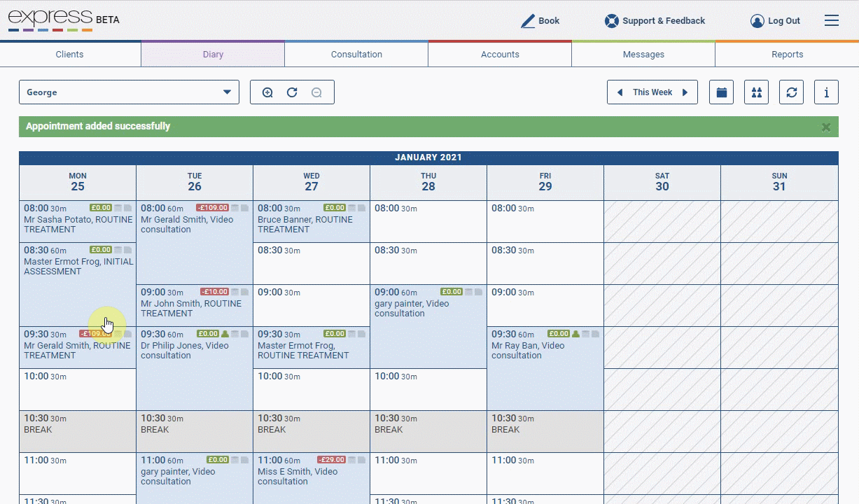Click the Friday 10:30 BREAK slot
The image size is (859, 504).
click(545, 432)
